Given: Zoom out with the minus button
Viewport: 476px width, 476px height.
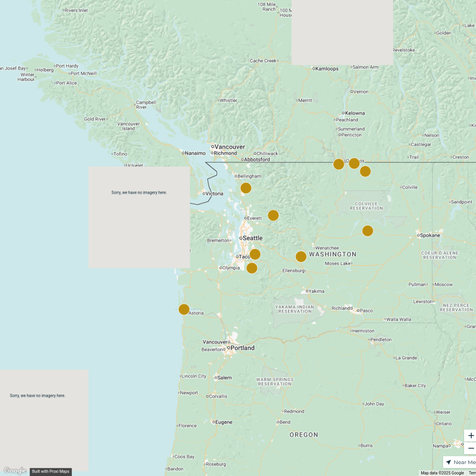Looking at the screenshot, I should (x=470, y=448).
